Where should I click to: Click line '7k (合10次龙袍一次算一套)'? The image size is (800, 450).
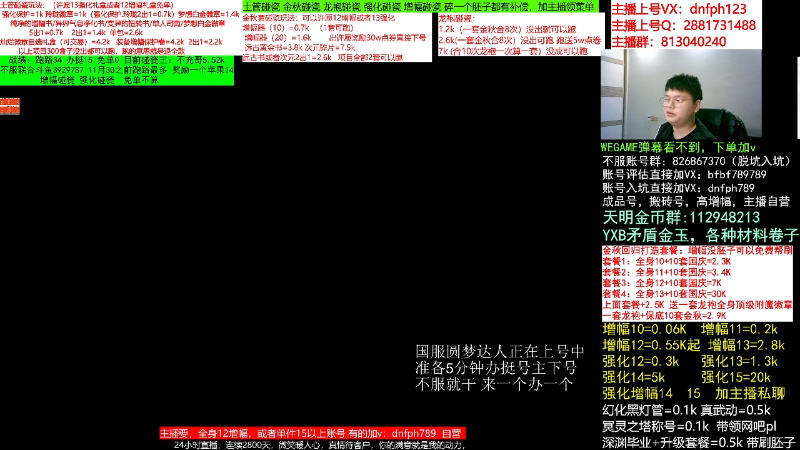click(x=513, y=51)
